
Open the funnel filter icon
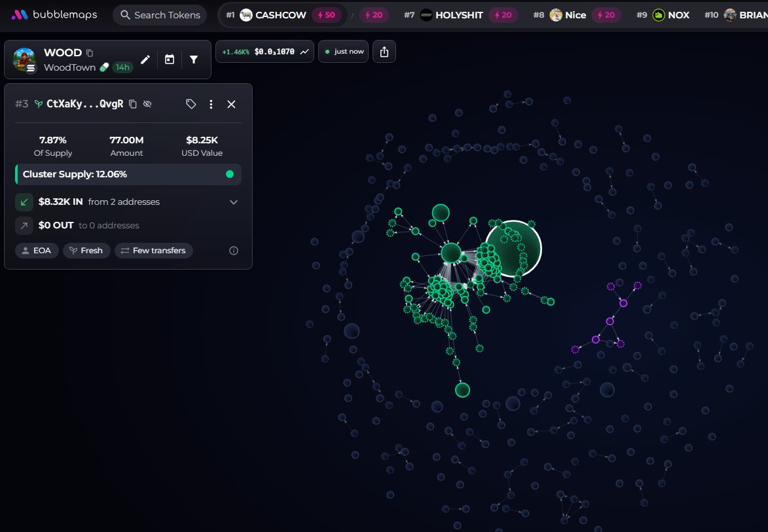tap(194, 60)
